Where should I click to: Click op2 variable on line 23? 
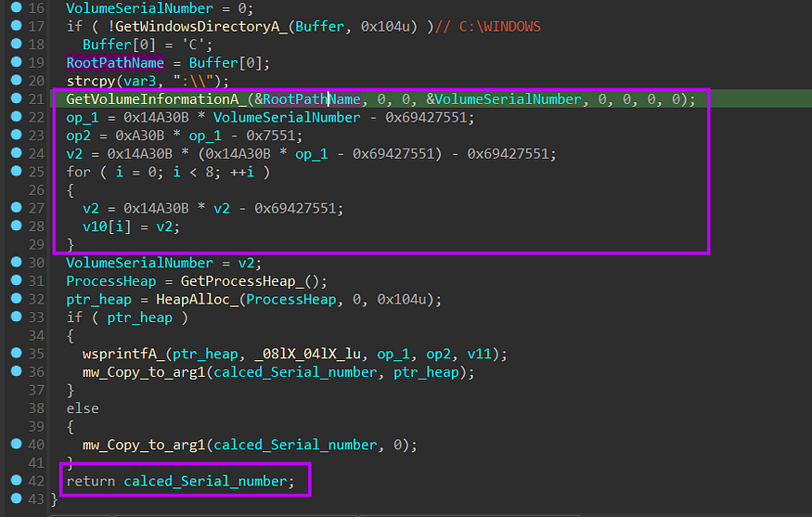coord(78,136)
